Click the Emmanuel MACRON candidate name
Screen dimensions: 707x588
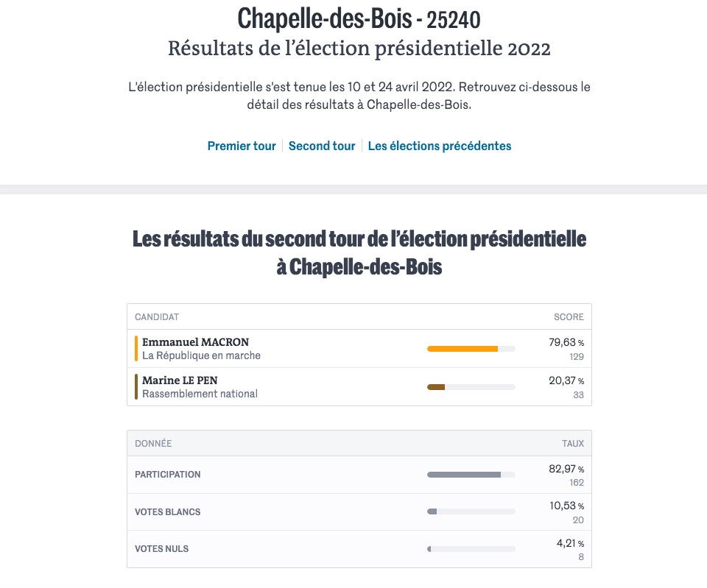196,342
